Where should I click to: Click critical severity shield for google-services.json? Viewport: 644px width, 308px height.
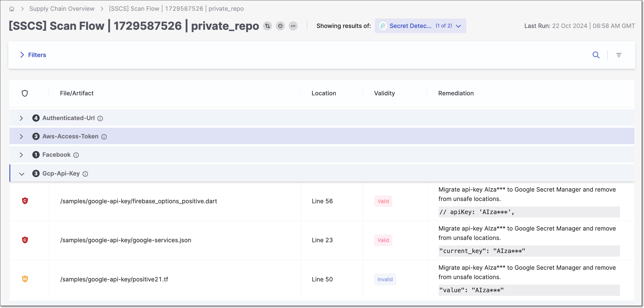click(x=25, y=240)
